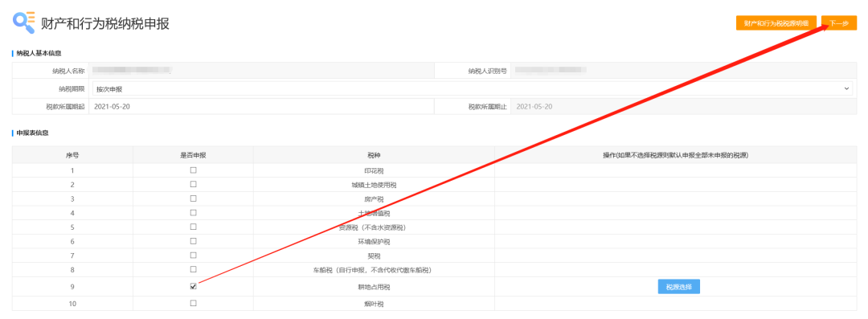
Task: Click the 操作 column header
Action: [675, 155]
